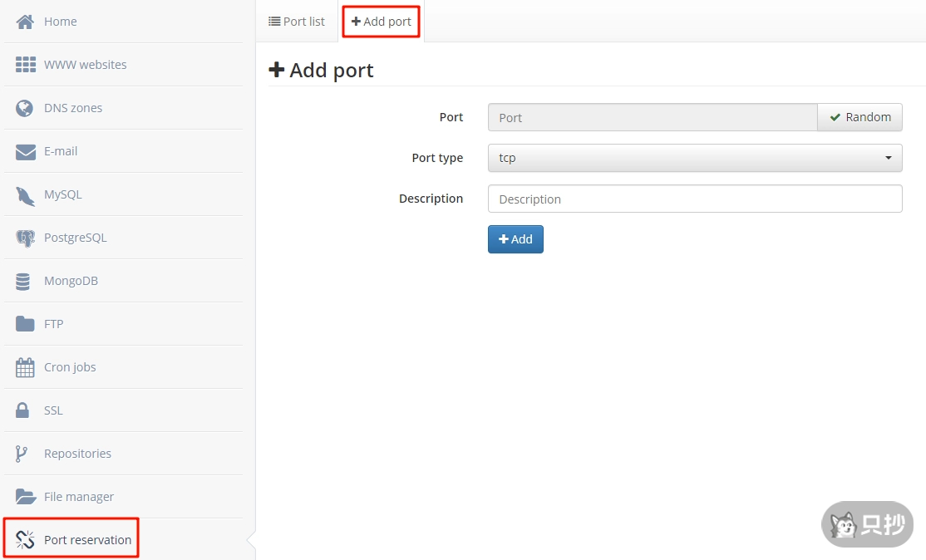Open the MySQL dolphin icon
This screenshot has height=560, width=926.
(x=25, y=194)
